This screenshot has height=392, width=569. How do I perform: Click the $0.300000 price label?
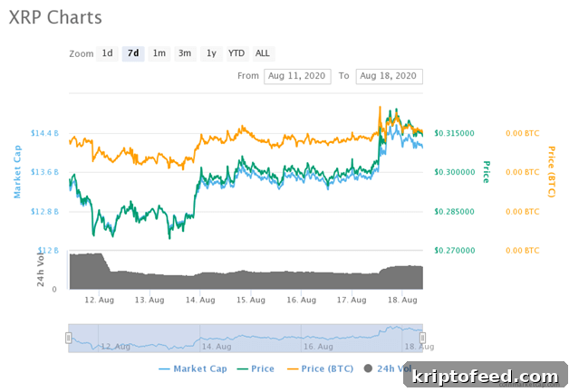click(x=454, y=172)
